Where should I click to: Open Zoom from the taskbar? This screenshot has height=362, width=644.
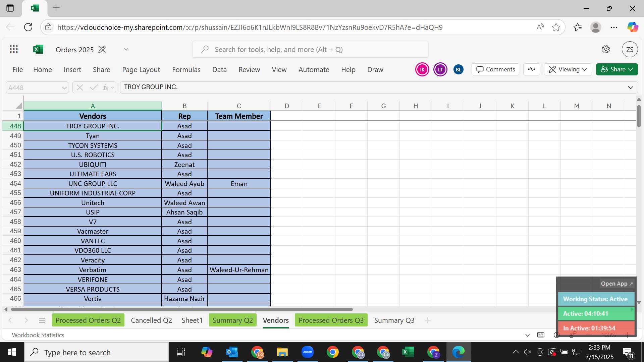pos(307,352)
